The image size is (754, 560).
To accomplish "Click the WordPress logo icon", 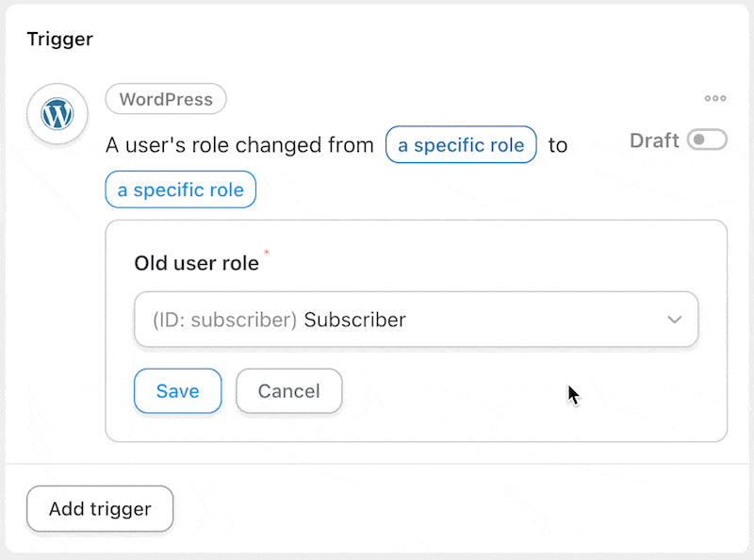I will point(57,114).
